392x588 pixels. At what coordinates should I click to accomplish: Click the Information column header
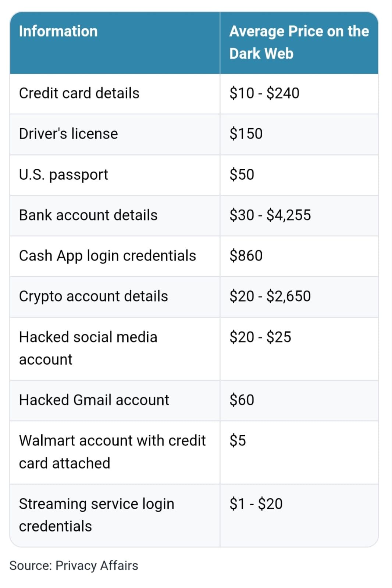(x=58, y=31)
